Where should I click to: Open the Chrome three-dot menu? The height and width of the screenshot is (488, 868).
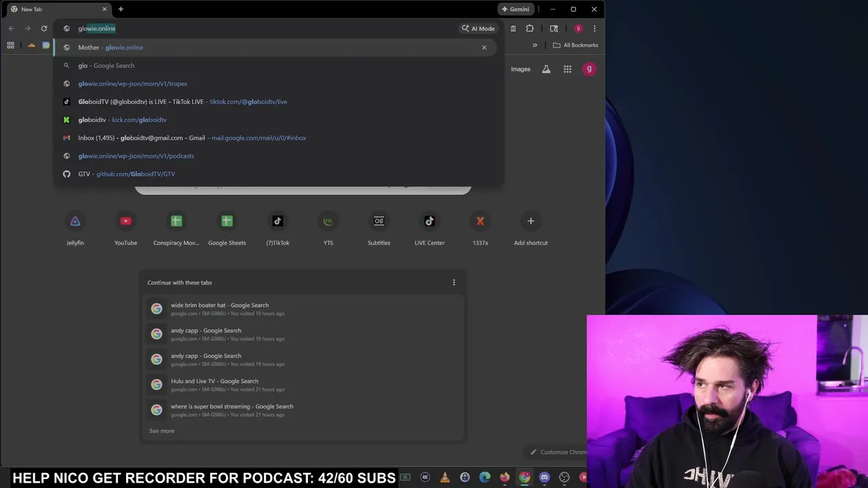coord(594,28)
